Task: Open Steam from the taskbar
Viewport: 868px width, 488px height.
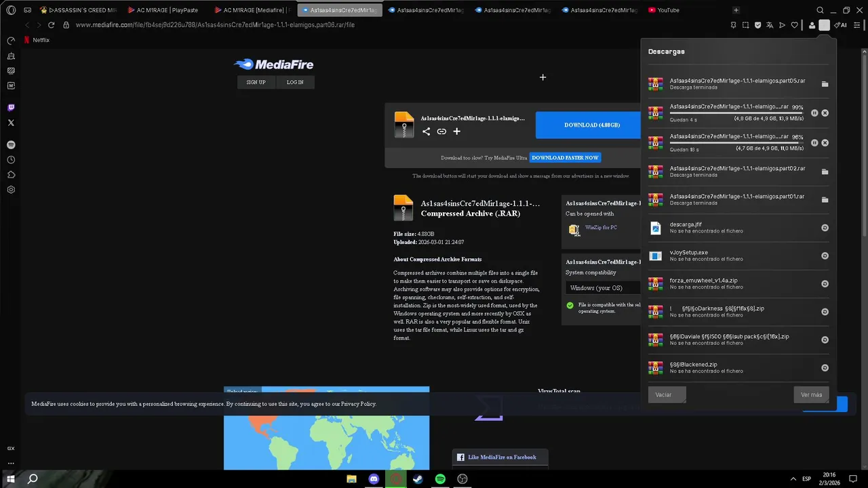Action: 418,479
